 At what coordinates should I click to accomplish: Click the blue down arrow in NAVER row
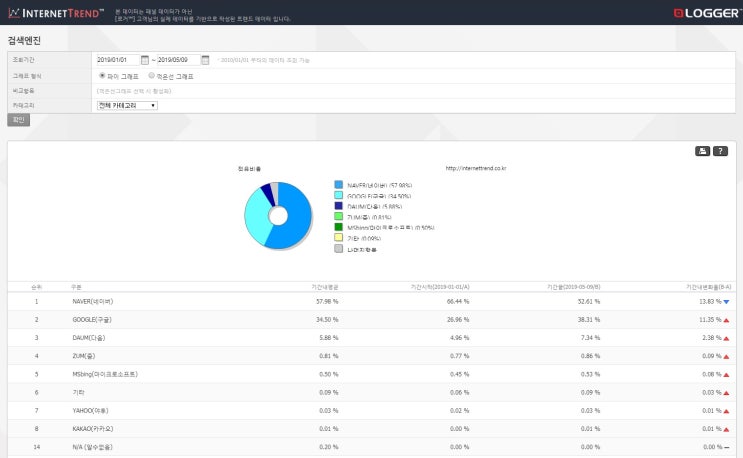[726, 302]
